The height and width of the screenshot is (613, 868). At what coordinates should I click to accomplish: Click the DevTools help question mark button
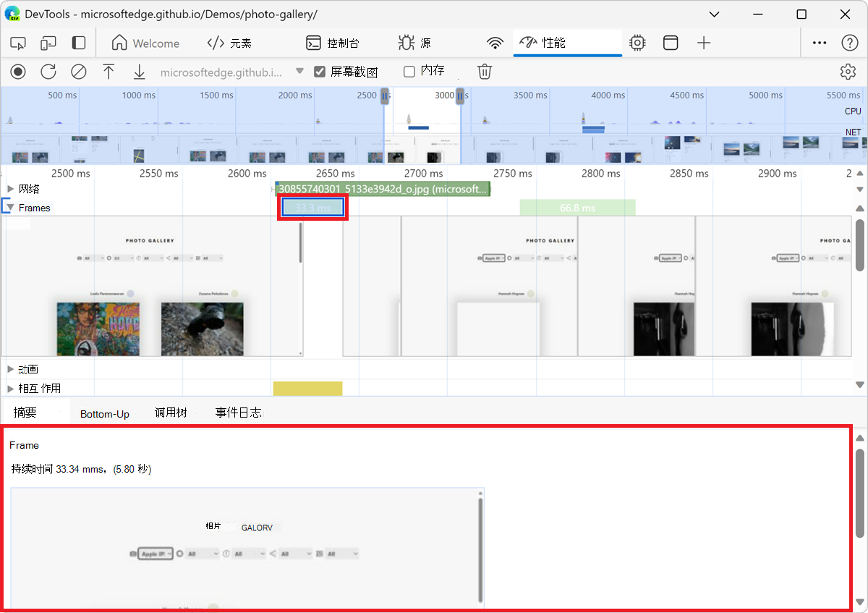tap(849, 43)
